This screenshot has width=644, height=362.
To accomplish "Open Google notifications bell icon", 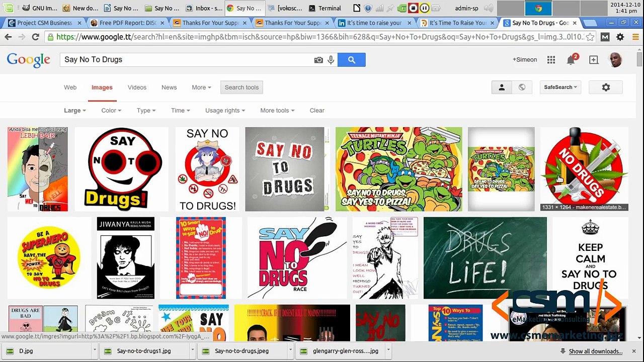I will pyautogui.click(x=571, y=60).
